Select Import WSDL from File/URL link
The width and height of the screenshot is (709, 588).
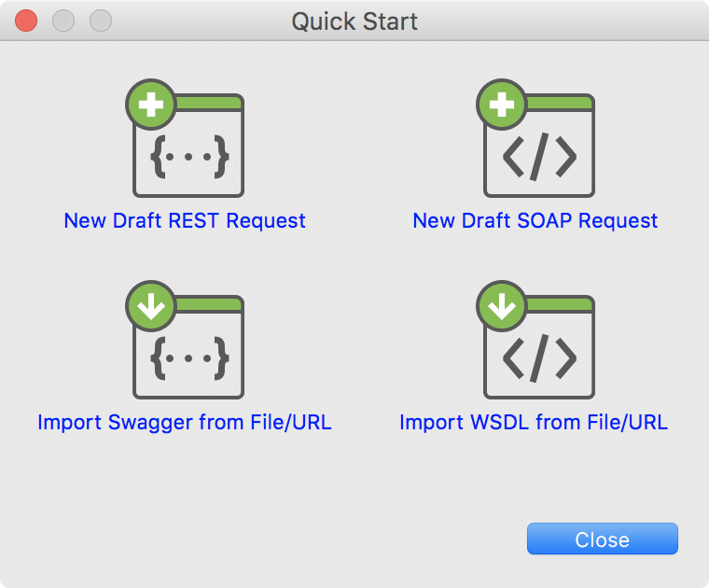pyautogui.click(x=534, y=423)
